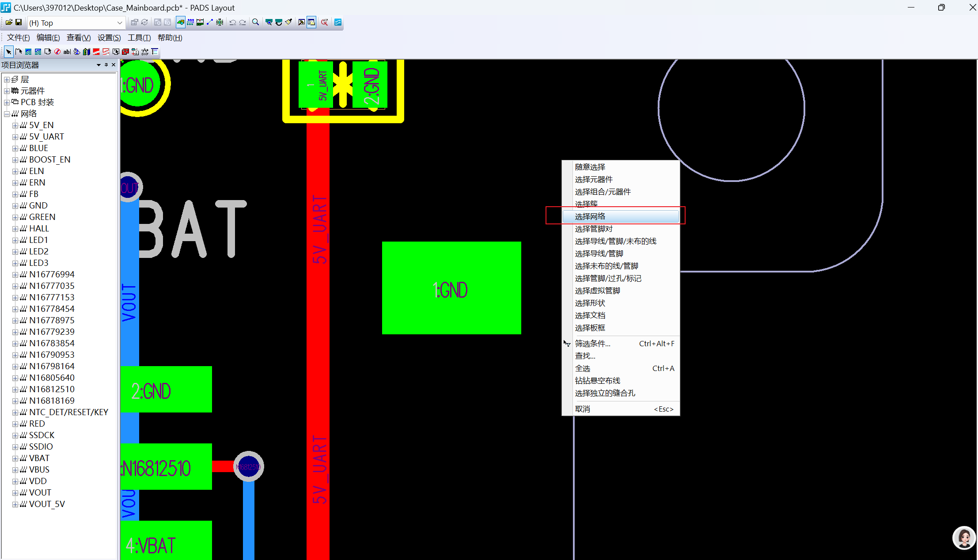This screenshot has width=978, height=560.
Task: Close the 项目浏览器 panel
Action: point(114,65)
